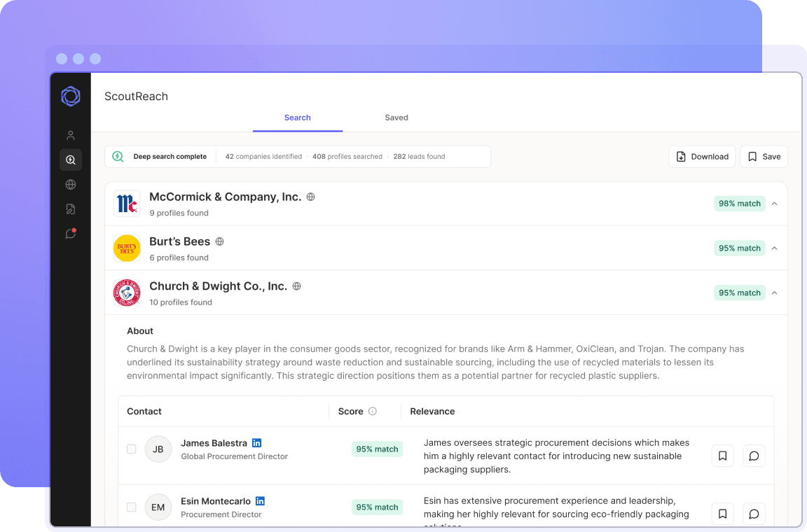Click the Download button
This screenshot has height=532, width=807.
[702, 156]
